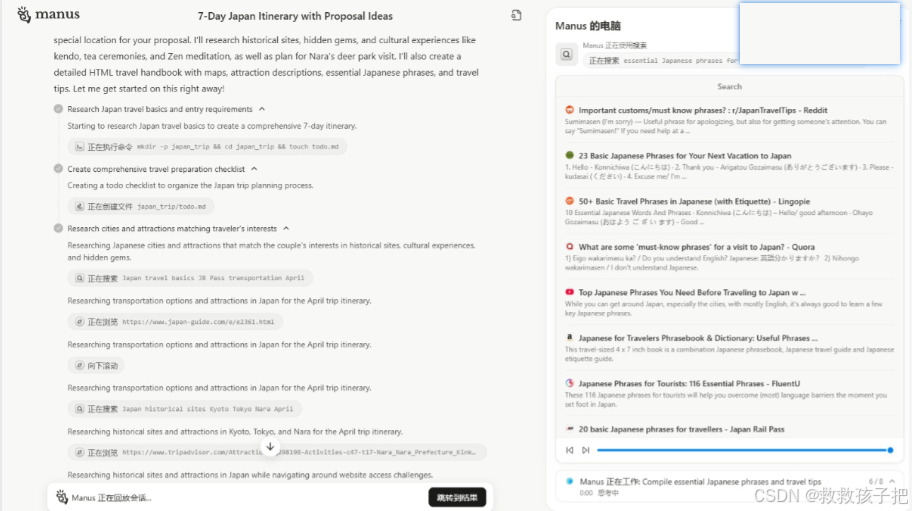Open FluentU 116 Essential Phrases result
912x511 pixels.
689,384
